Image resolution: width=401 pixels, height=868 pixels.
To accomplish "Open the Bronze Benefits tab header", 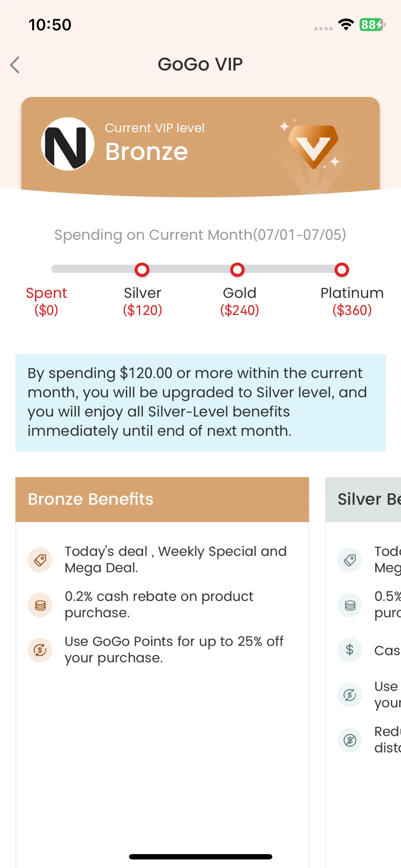I will tap(162, 500).
